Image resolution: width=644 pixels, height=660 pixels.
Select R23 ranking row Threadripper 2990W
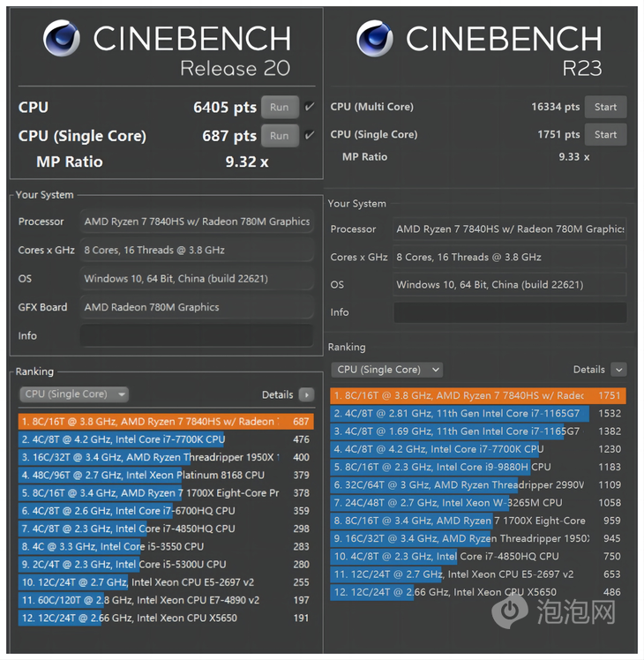478,485
